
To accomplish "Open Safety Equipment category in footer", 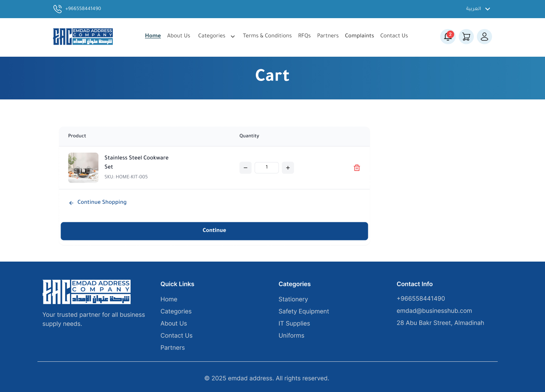I will 304,311.
